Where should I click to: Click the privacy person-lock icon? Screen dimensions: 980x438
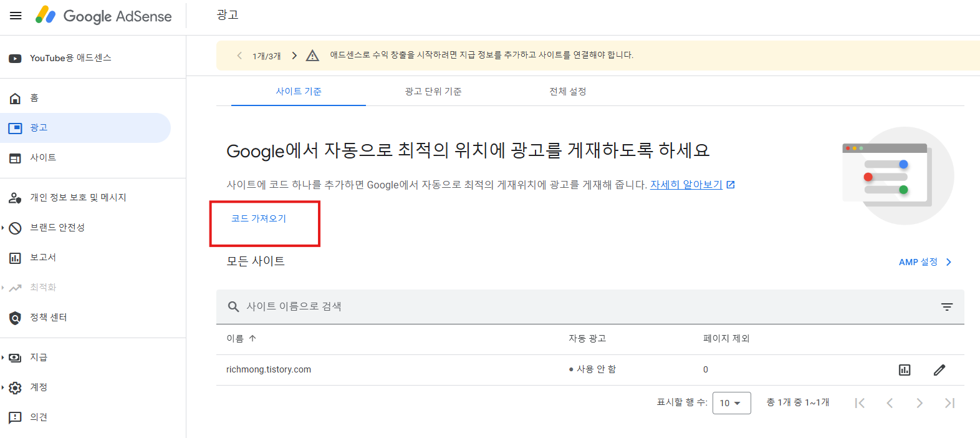pos(15,198)
